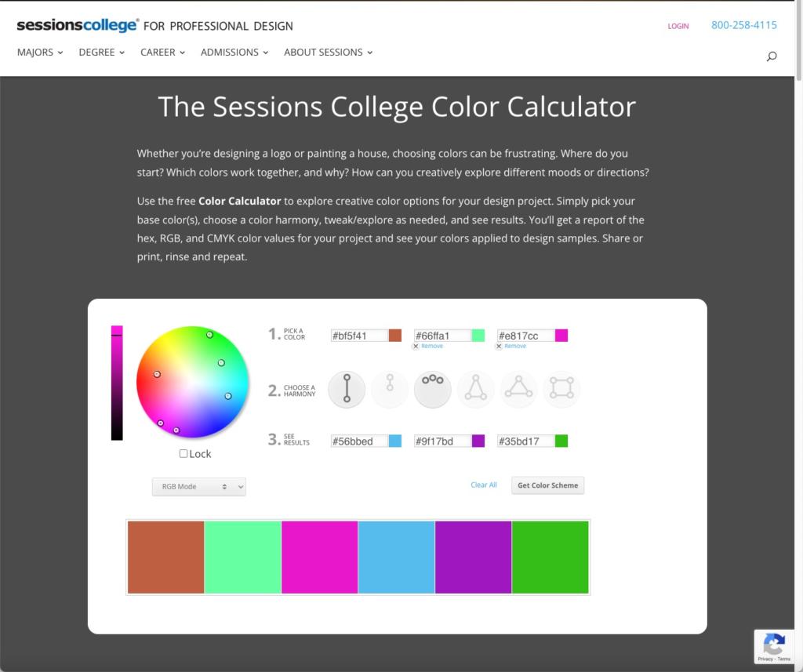803x672 pixels.
Task: Open the RGB Mode dropdown
Action: click(x=198, y=486)
